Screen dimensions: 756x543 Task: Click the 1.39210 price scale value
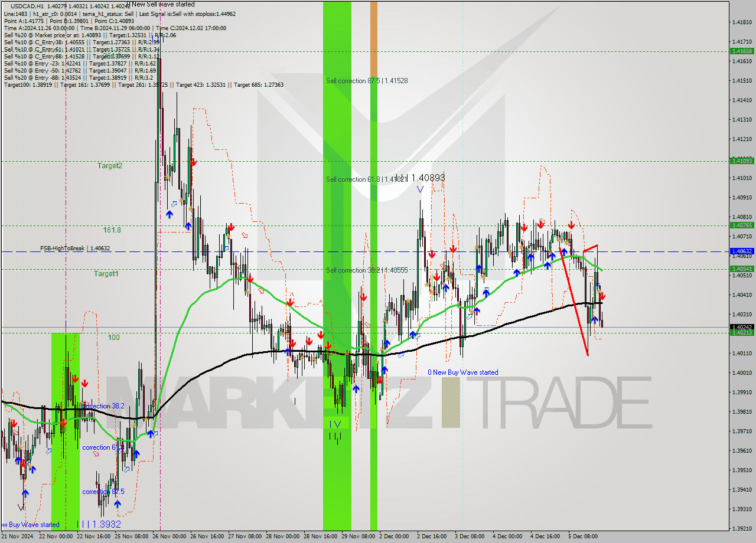[x=742, y=528]
